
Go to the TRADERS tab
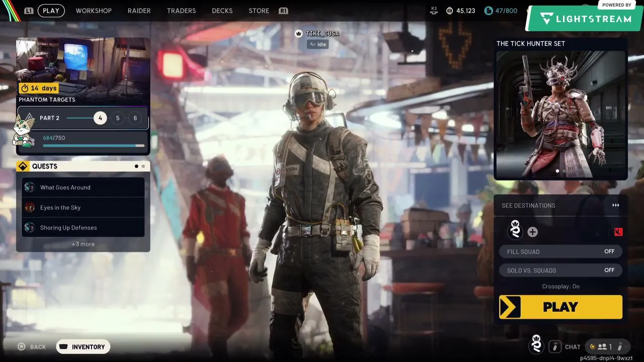tap(181, 11)
